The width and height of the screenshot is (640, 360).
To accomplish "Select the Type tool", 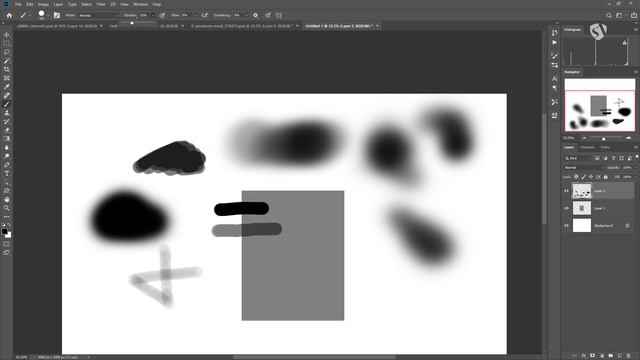I will click(7, 173).
